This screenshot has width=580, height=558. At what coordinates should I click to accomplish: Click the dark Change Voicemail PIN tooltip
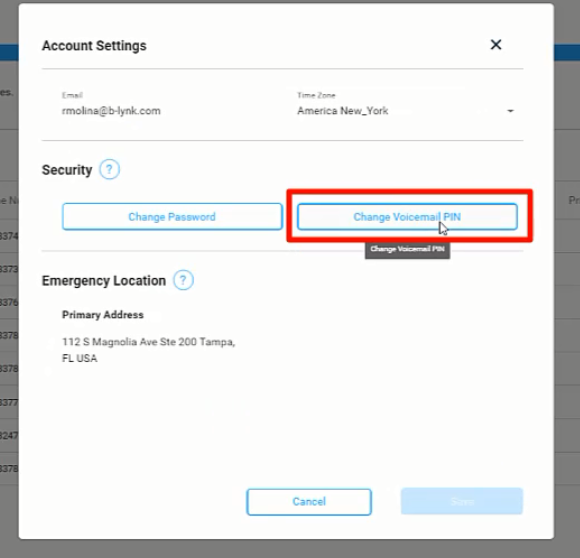[407, 250]
